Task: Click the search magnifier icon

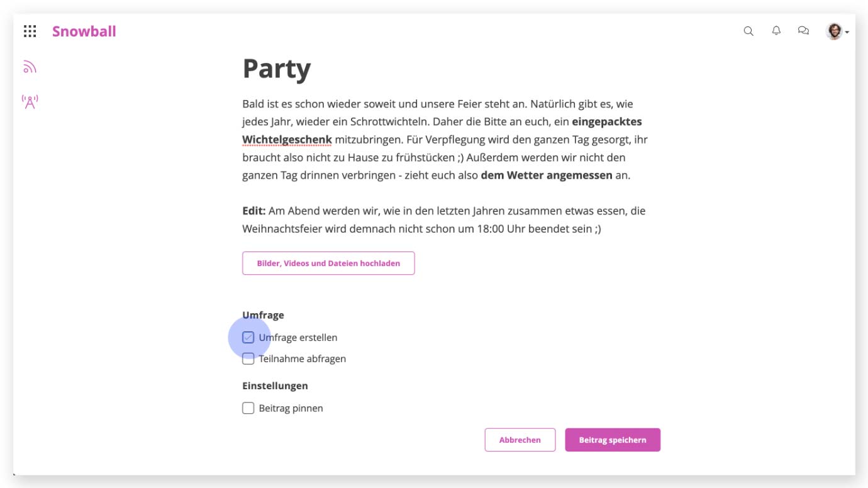Action: [748, 31]
